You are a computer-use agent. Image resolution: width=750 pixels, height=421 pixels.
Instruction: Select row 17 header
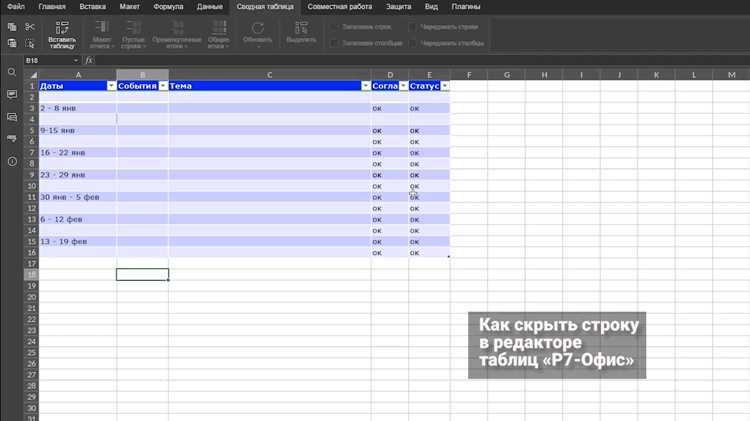pyautogui.click(x=32, y=264)
